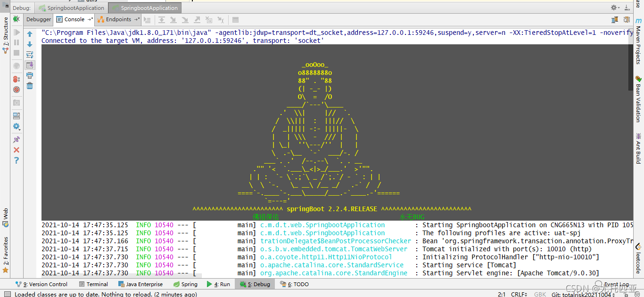Resume program with green play icon
This screenshot has width=644, height=297.
[17, 33]
